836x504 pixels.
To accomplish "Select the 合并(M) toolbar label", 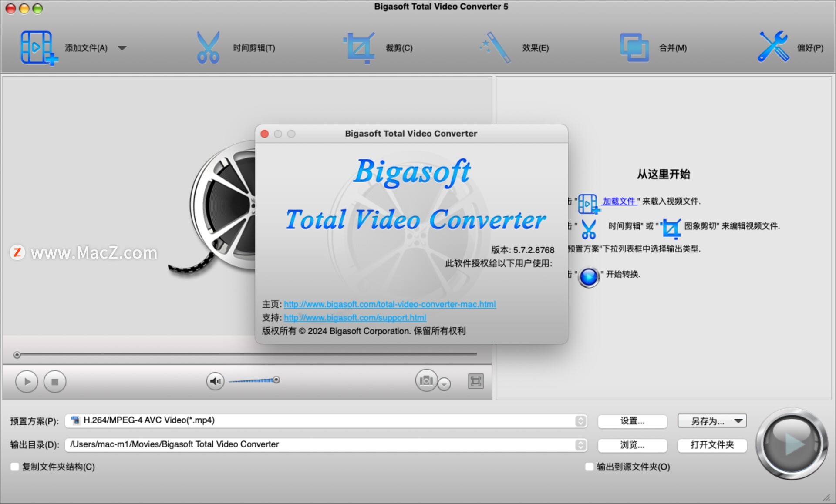I will coord(673,48).
